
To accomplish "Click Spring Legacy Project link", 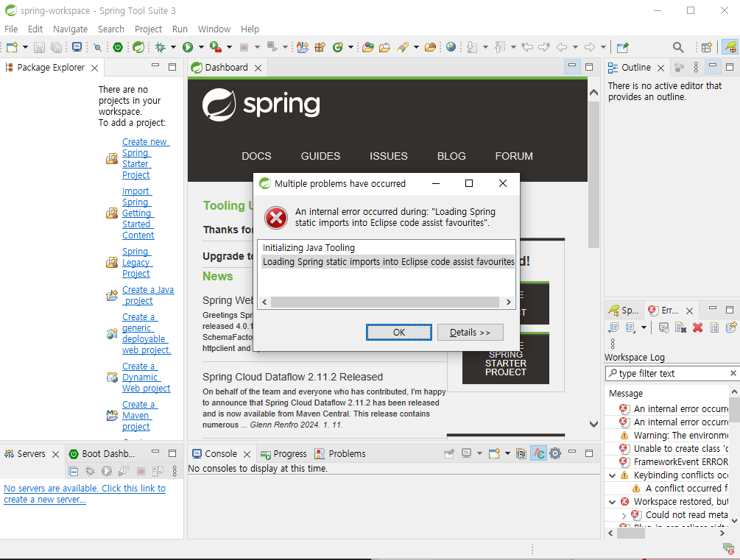I will pyautogui.click(x=137, y=262).
